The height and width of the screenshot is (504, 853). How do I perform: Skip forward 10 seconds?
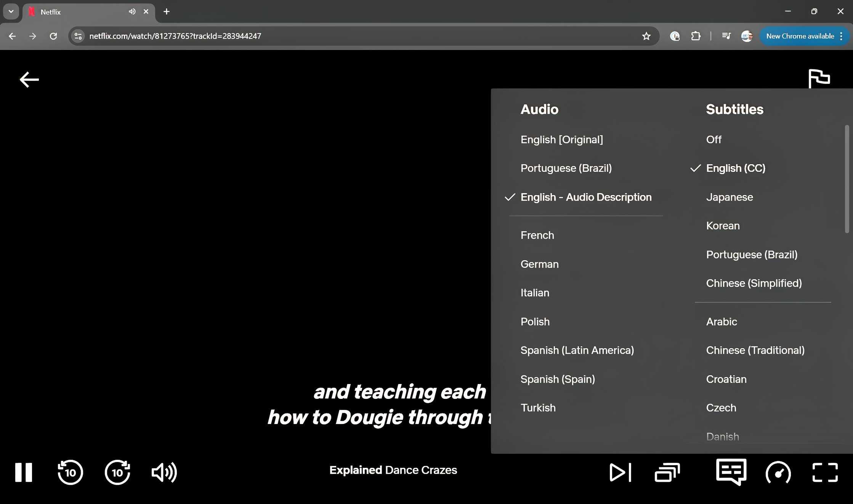117,472
